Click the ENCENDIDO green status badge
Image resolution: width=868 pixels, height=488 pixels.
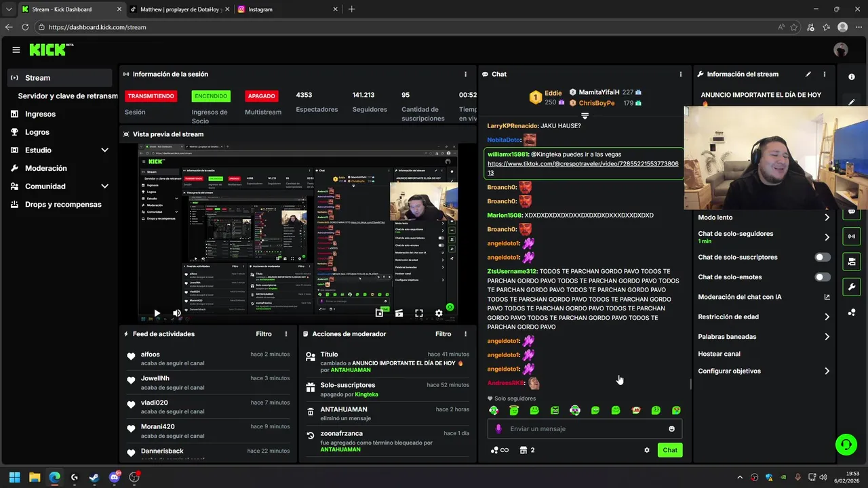click(211, 96)
